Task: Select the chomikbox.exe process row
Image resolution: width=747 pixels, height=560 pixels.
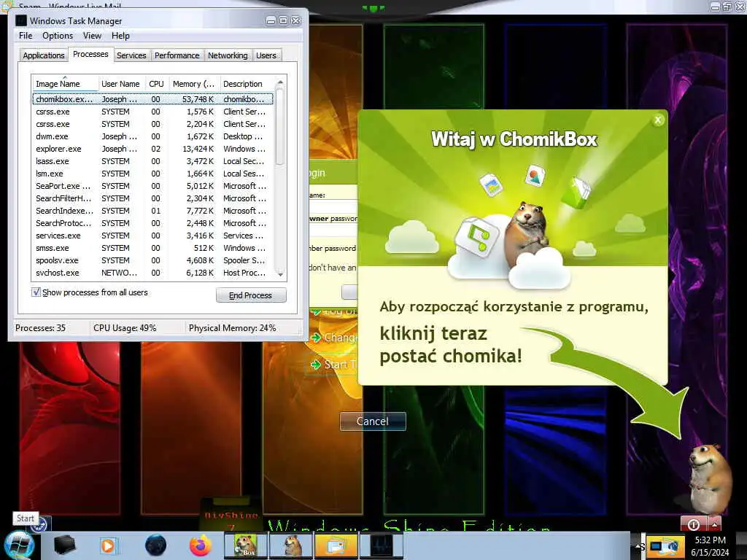Action: [153, 99]
